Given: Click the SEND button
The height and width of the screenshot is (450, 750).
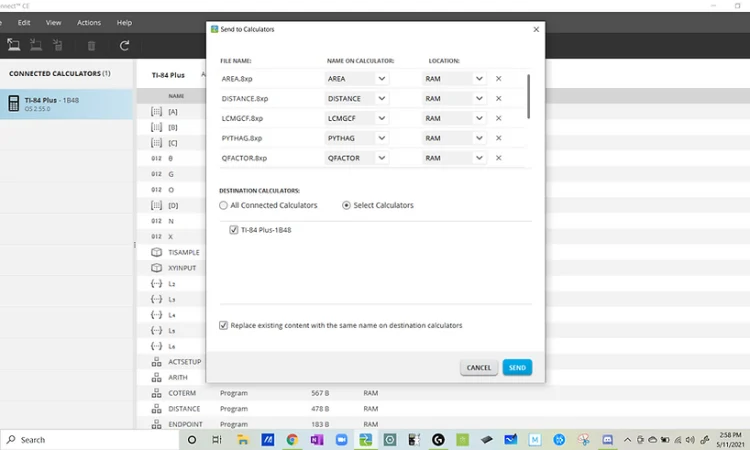Looking at the screenshot, I should tap(517, 367).
